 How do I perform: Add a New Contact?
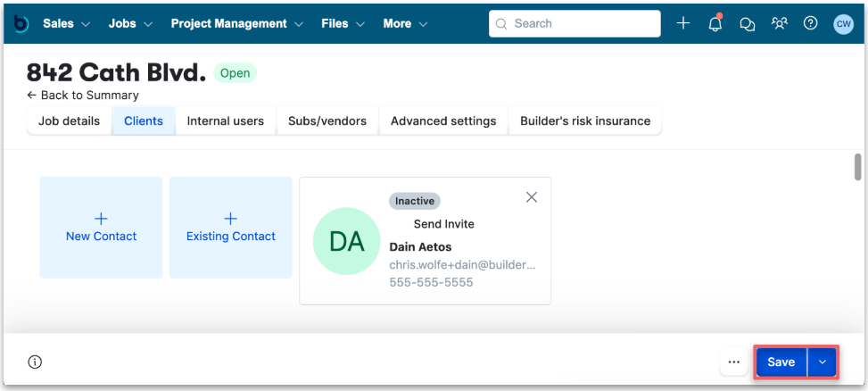coord(101,228)
